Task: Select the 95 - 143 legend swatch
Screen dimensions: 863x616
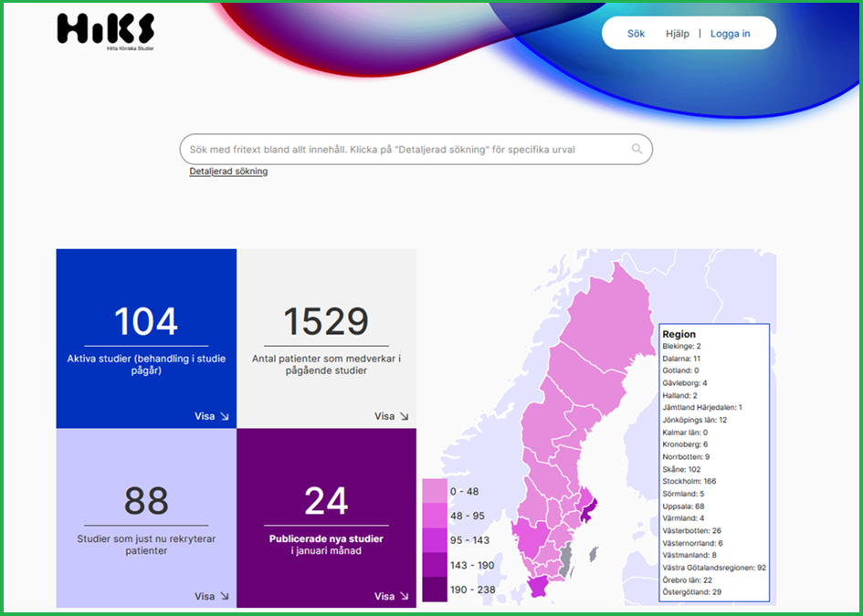Action: [x=435, y=540]
